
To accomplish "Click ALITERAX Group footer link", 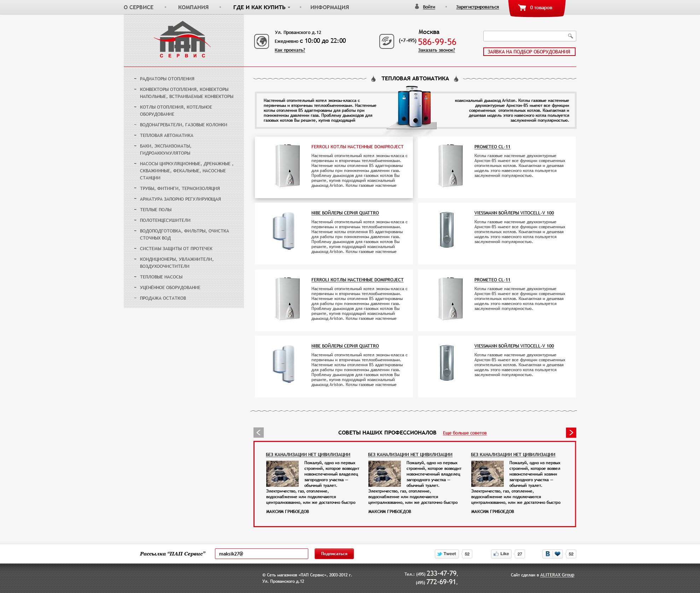I will point(557,575).
